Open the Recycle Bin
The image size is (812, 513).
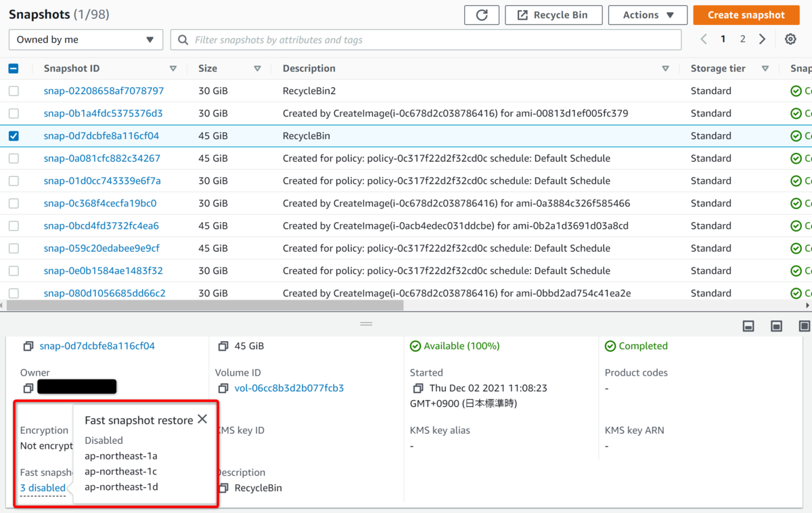(554, 15)
